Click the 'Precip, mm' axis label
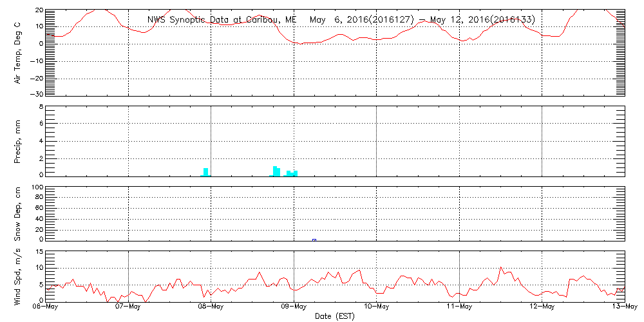 click(17, 141)
